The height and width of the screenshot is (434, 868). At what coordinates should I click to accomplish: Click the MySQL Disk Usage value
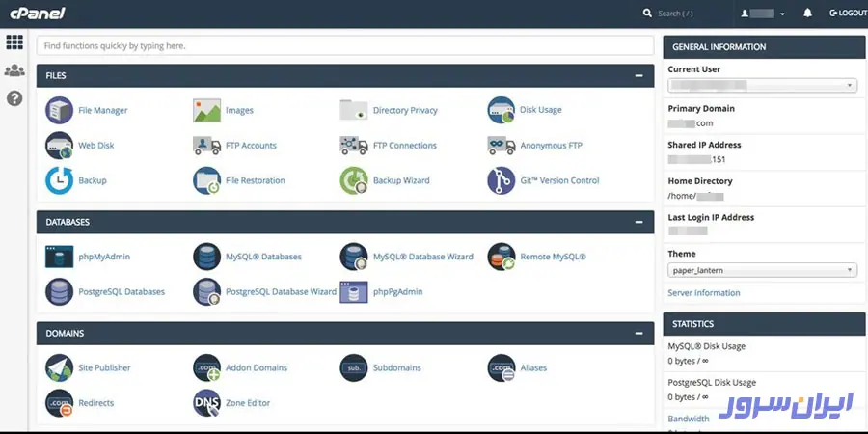688,361
